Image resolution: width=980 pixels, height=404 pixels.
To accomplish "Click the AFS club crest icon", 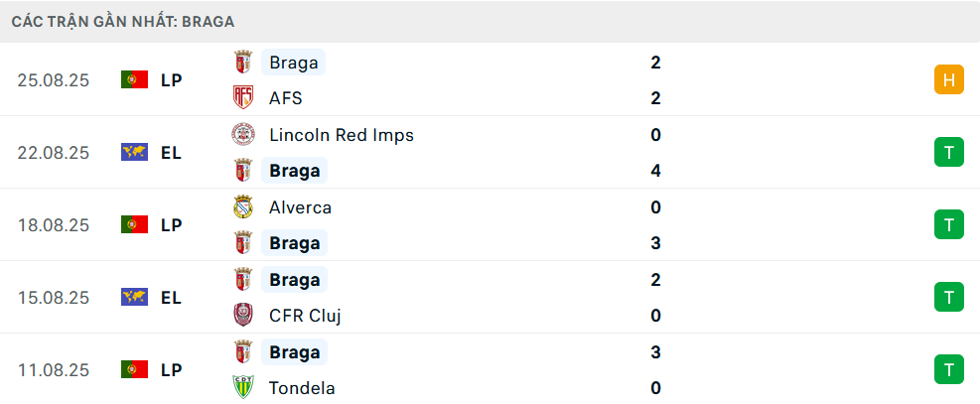I will click(x=242, y=98).
